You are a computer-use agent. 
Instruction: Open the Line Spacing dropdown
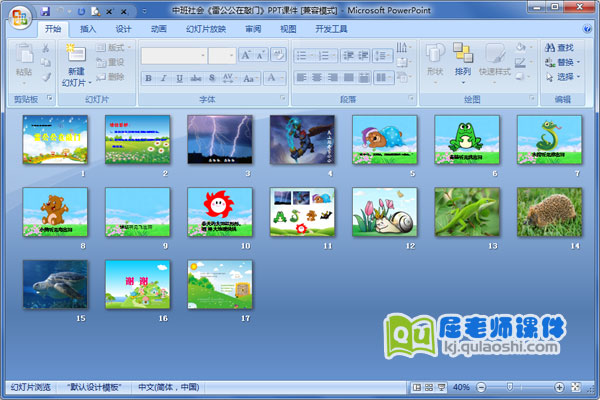[382, 56]
